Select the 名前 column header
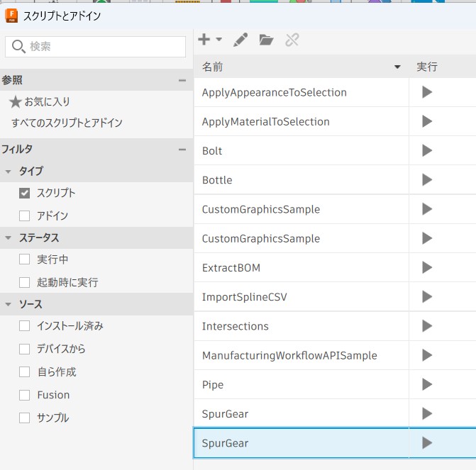The width and height of the screenshot is (476, 470). [301, 67]
